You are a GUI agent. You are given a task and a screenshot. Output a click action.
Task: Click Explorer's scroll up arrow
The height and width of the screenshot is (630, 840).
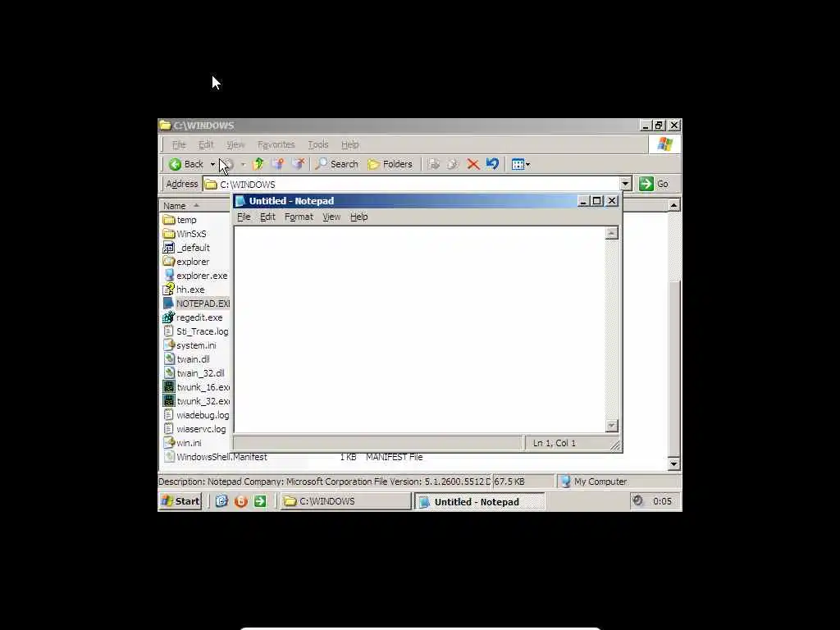pyautogui.click(x=674, y=205)
